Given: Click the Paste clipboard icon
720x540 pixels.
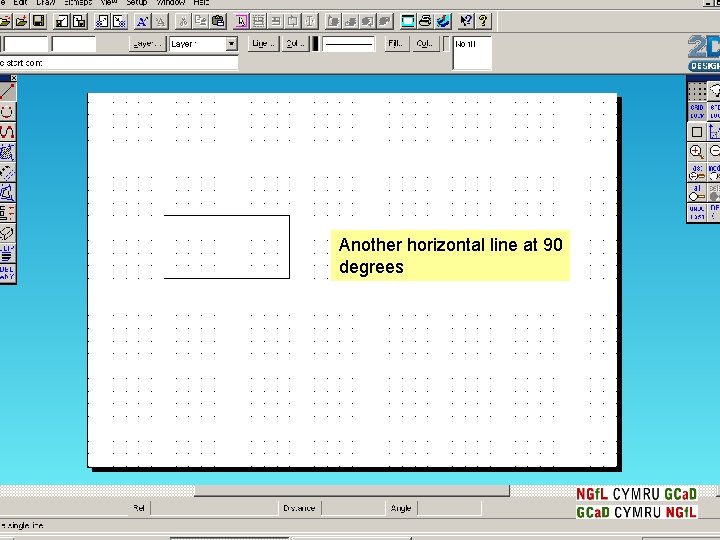Looking at the screenshot, I should [x=218, y=21].
